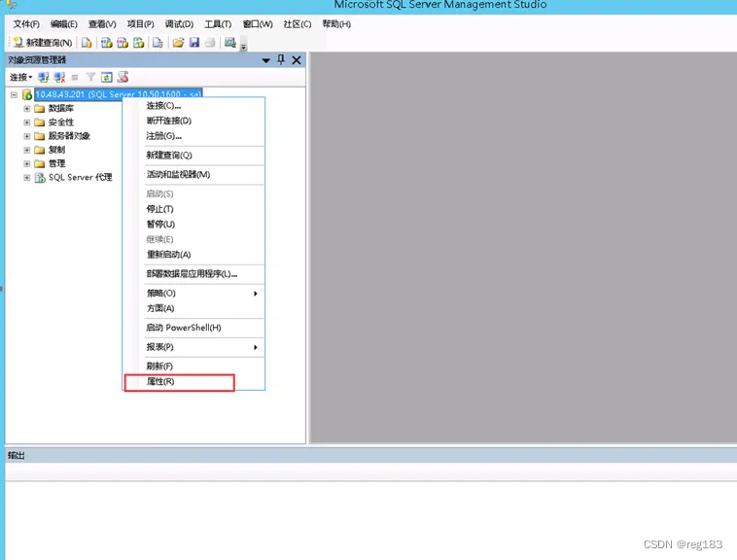Click the Open File folder icon
The height and width of the screenshot is (560, 737).
coord(178,43)
